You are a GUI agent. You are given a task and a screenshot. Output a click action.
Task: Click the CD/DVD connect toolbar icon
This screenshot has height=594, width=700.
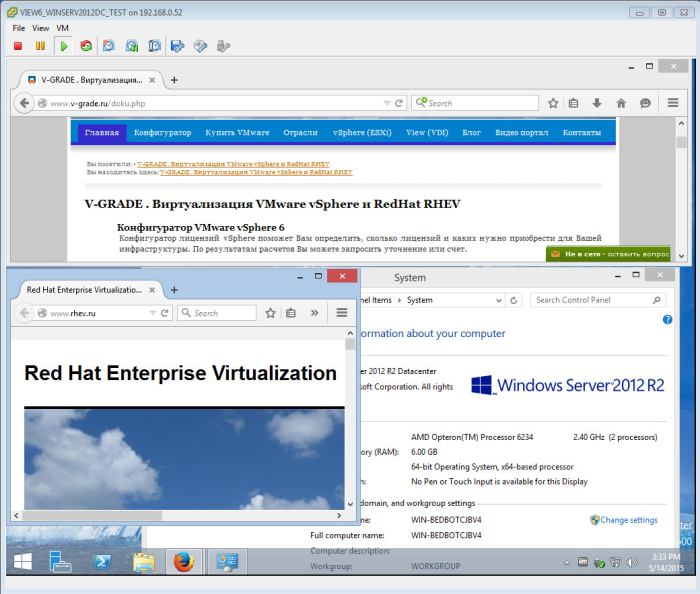[200, 46]
